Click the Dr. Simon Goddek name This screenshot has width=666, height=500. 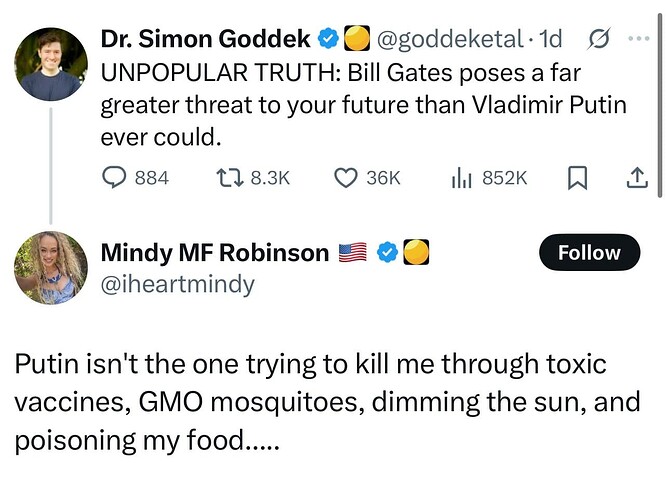tap(206, 39)
